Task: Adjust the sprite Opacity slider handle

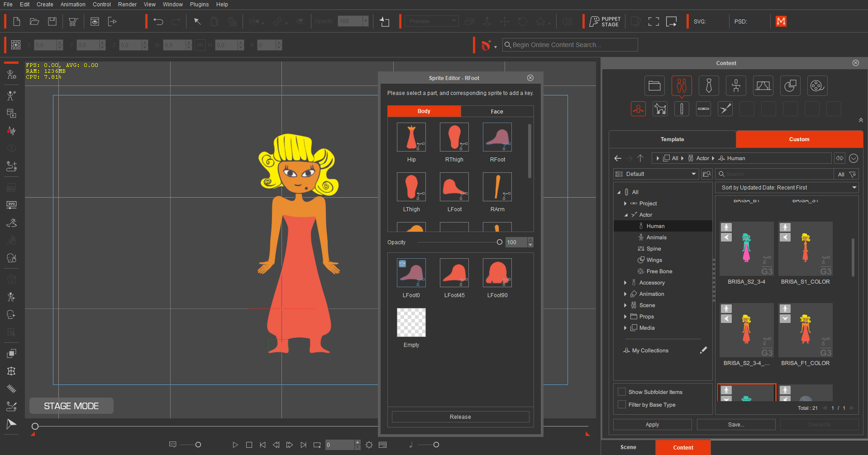Action: pos(500,242)
